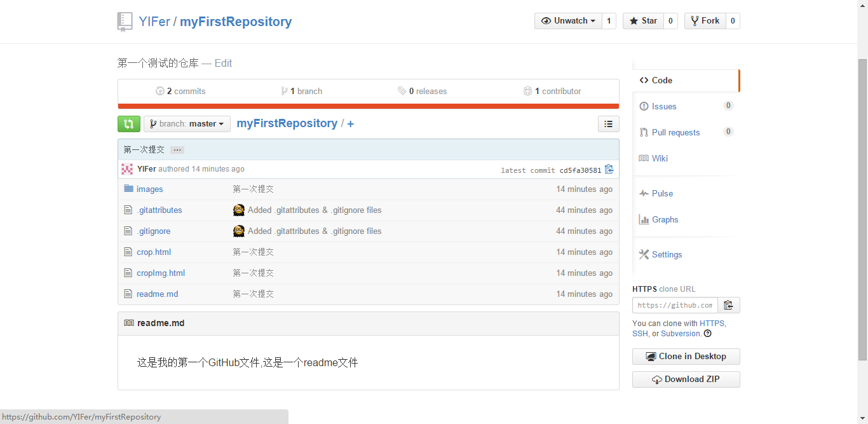Image resolution: width=868 pixels, height=424 pixels.
Task: View the 1 contributor link
Action: [x=552, y=91]
